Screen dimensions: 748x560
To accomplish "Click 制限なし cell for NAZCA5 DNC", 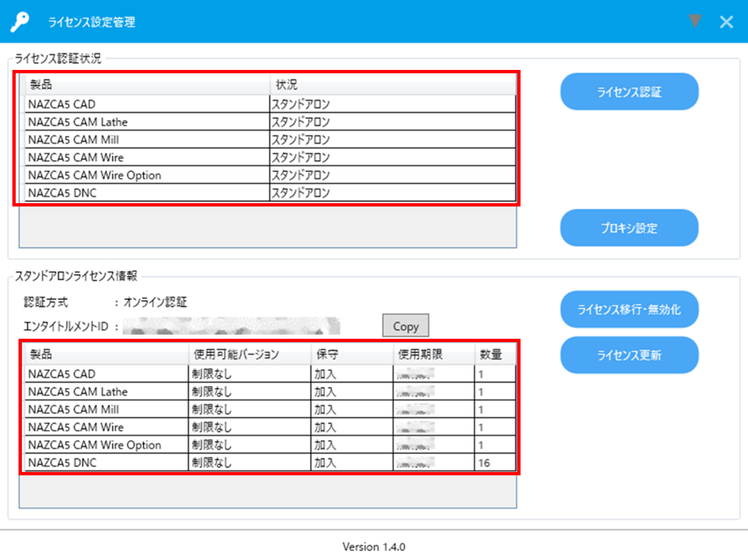I will [250, 462].
